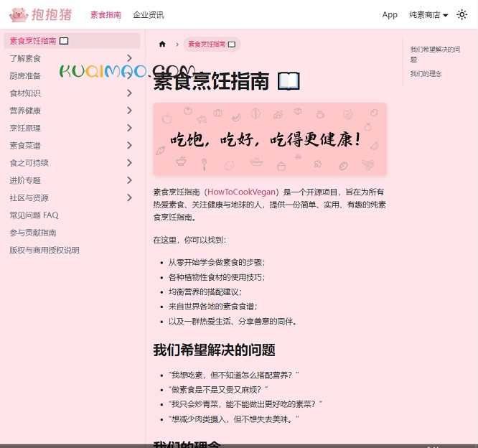Open the App link in header
The image size is (478, 448).
[390, 14]
